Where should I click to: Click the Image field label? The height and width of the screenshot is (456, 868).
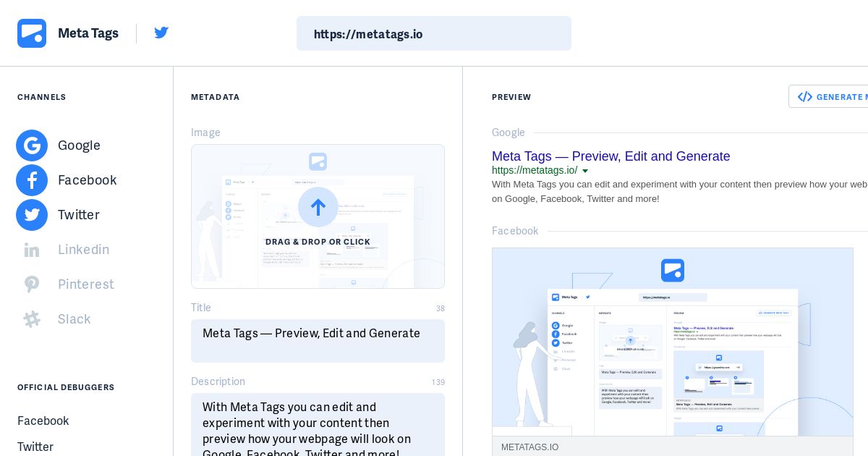click(x=205, y=132)
